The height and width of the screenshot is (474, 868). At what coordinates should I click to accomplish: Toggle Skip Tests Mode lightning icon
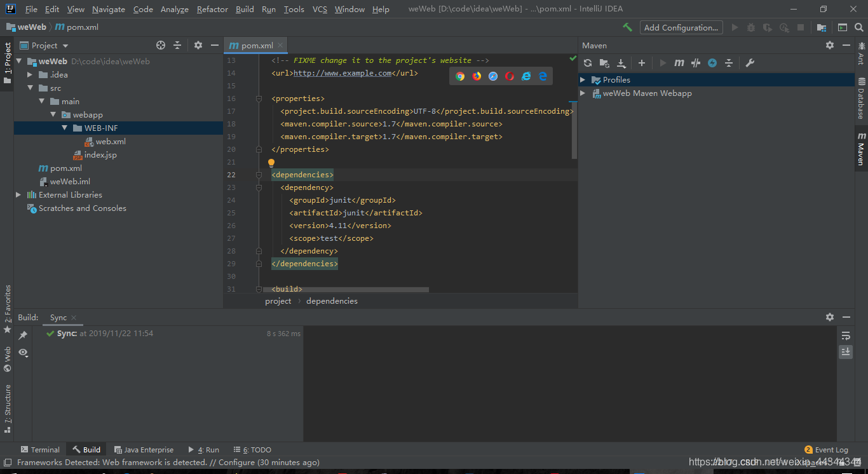click(712, 63)
